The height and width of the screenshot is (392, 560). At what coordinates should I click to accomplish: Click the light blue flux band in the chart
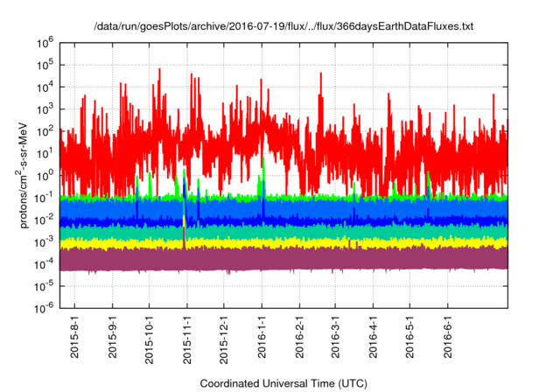tap(283, 208)
